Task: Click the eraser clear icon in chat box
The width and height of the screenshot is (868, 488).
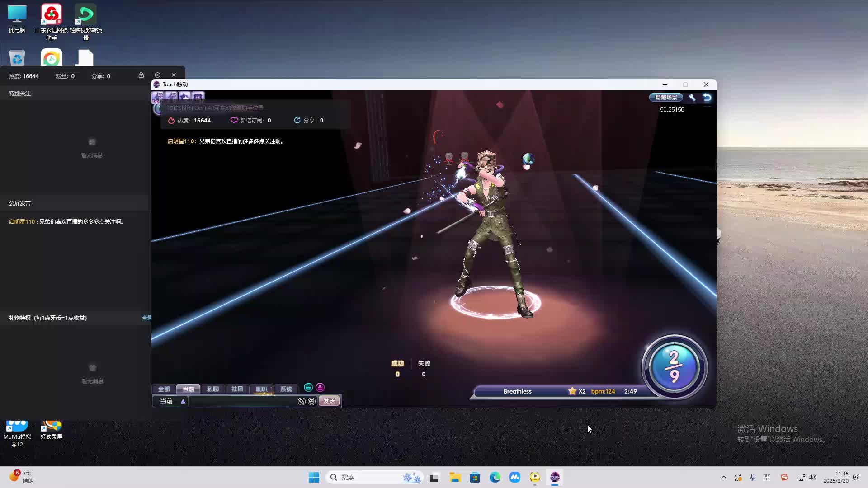Action: click(302, 401)
